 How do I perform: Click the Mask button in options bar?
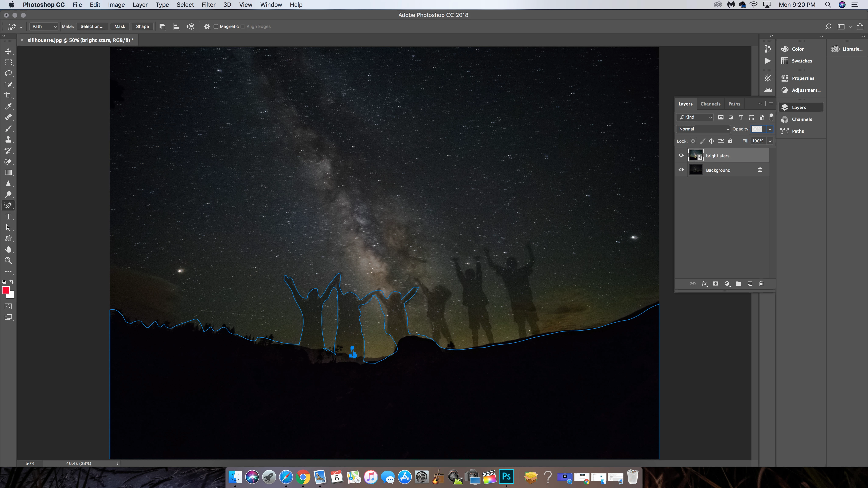[120, 26]
